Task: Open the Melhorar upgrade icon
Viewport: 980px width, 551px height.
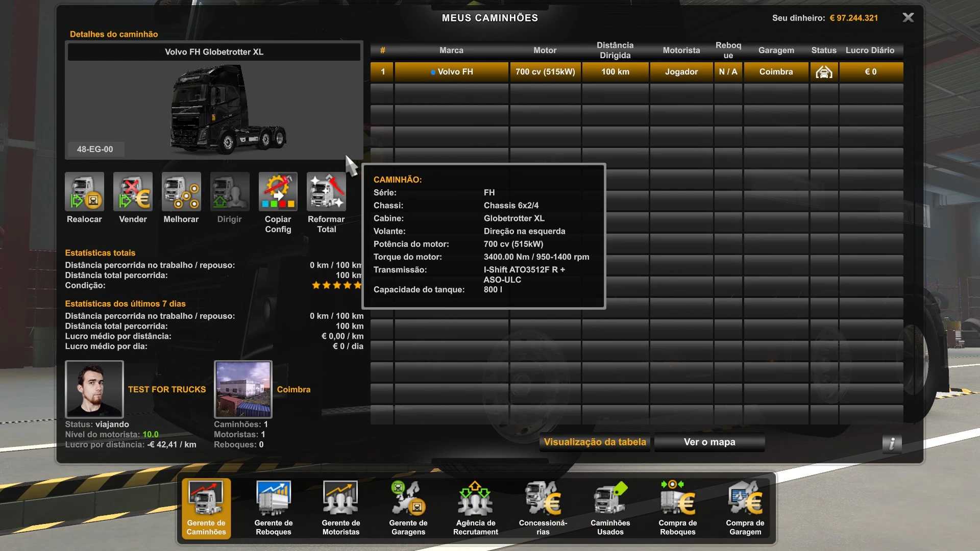Action: (181, 192)
